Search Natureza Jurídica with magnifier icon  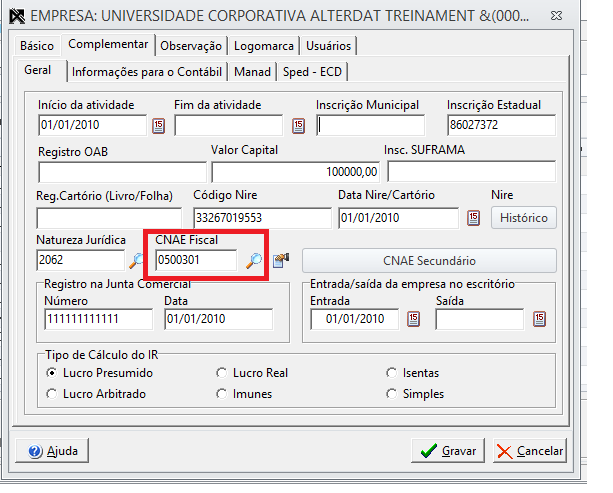coord(136,260)
